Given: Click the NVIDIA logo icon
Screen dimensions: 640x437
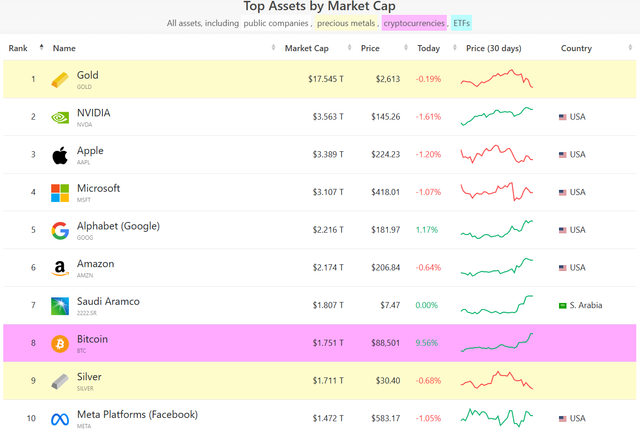Looking at the screenshot, I should click(60, 117).
